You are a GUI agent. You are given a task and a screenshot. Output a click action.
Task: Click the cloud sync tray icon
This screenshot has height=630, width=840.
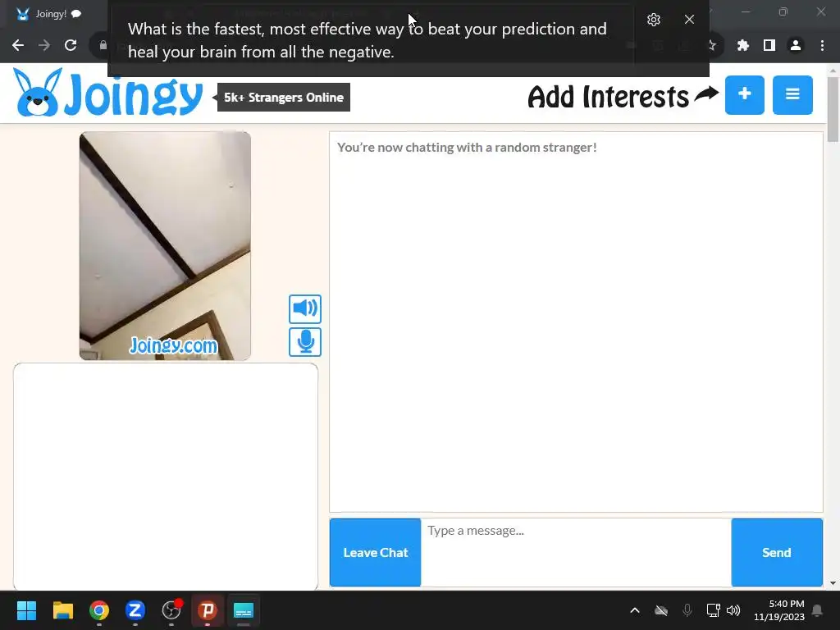(661, 610)
